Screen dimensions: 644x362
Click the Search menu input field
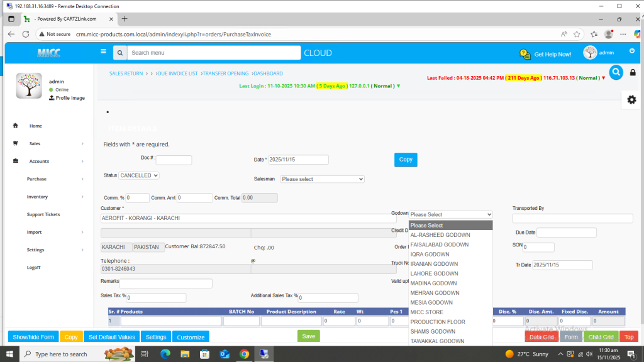pyautogui.click(x=213, y=53)
